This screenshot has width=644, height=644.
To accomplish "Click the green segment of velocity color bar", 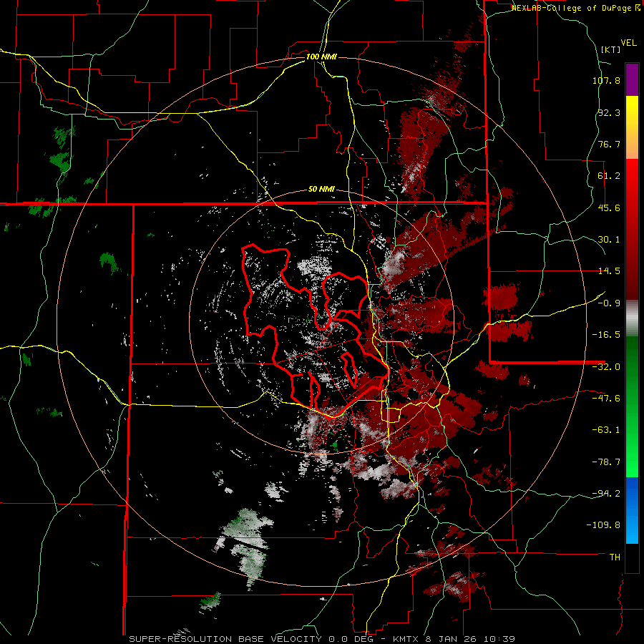I will tap(632, 406).
